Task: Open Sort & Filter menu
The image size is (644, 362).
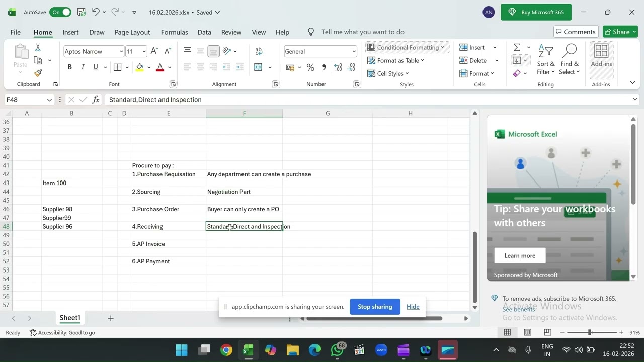Action: pos(546,60)
